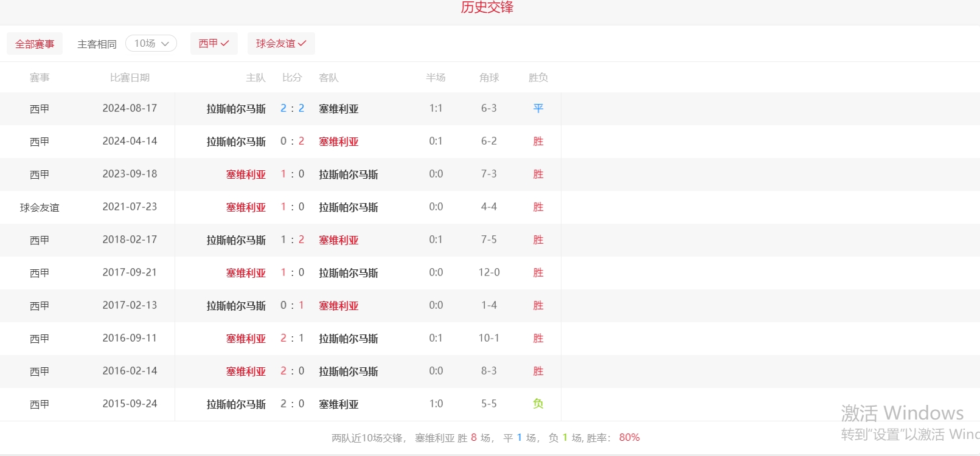Viewport: 980px width, 456px height.
Task: Click the 2:0 score of 2015-09-24 match
Action: pos(292,404)
